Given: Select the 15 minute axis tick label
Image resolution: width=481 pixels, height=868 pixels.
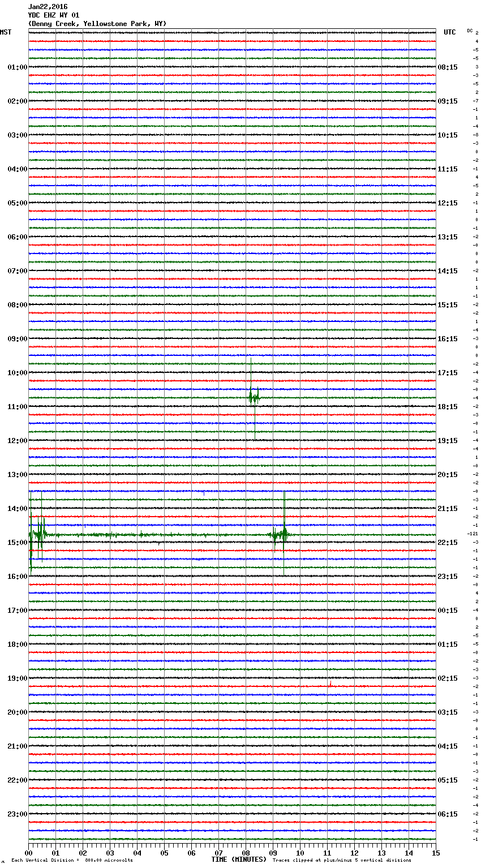Looking at the screenshot, I should 435,853.
